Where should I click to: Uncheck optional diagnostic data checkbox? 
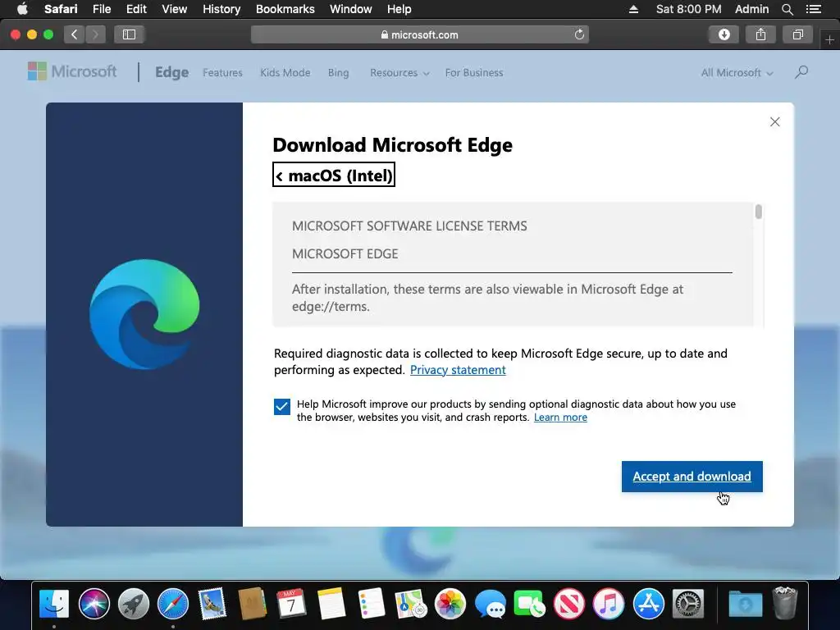pos(282,407)
